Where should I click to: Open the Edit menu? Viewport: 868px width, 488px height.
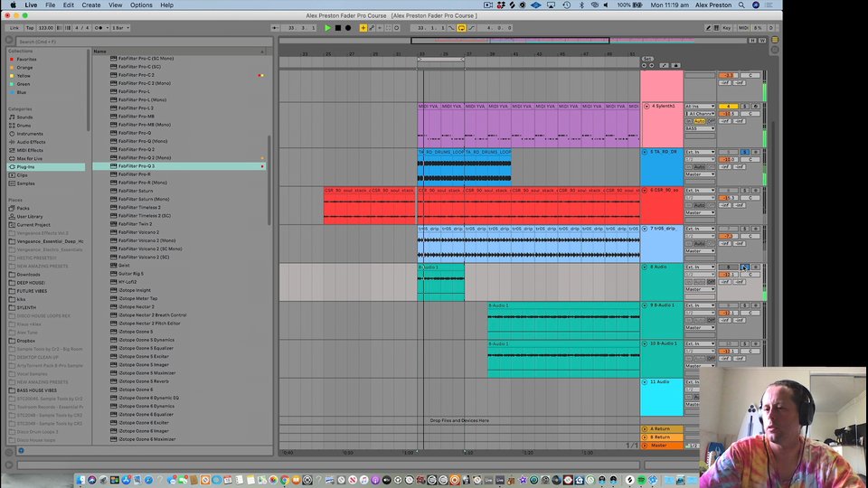(68, 5)
